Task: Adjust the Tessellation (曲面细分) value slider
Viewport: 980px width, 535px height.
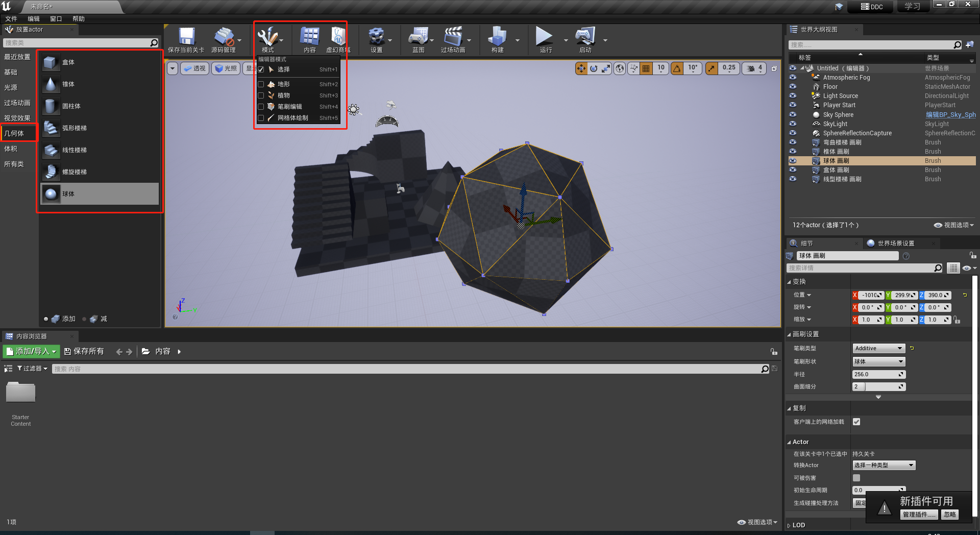Action: (x=879, y=387)
